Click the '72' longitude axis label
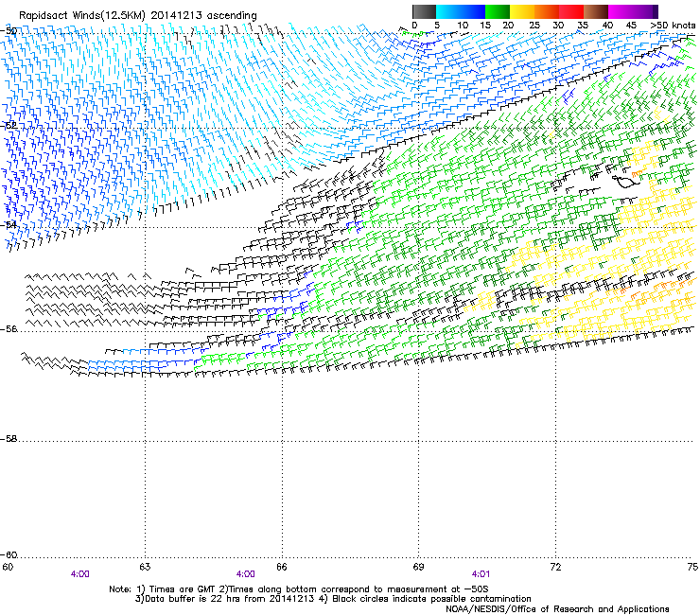The width and height of the screenshot is (700, 615). click(555, 567)
